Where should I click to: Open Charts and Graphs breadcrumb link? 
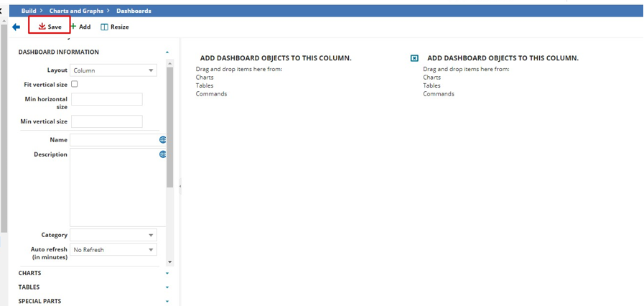tap(76, 11)
